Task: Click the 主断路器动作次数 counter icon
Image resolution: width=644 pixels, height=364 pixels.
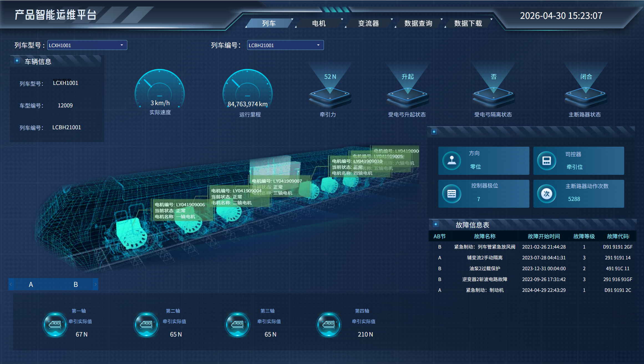Action: coord(546,193)
